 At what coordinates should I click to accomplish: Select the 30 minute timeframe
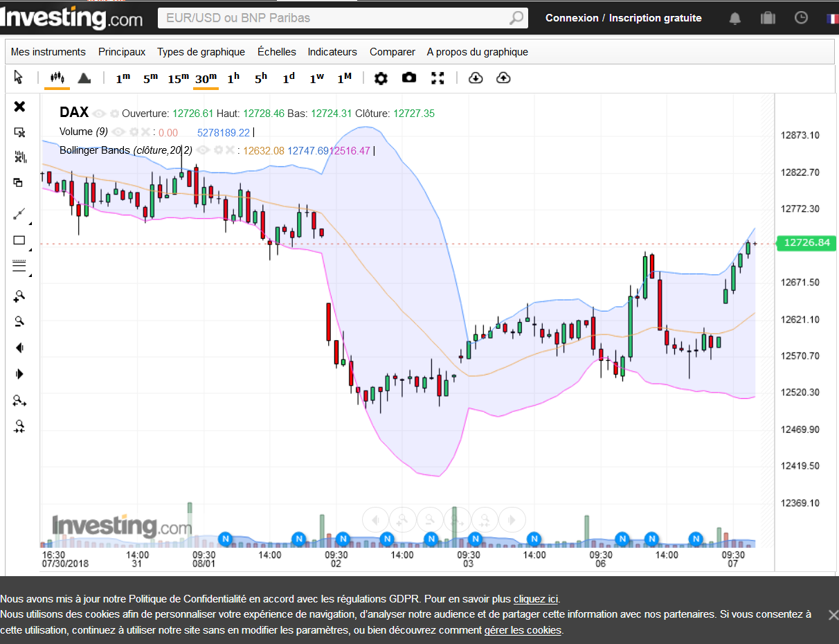(x=206, y=78)
